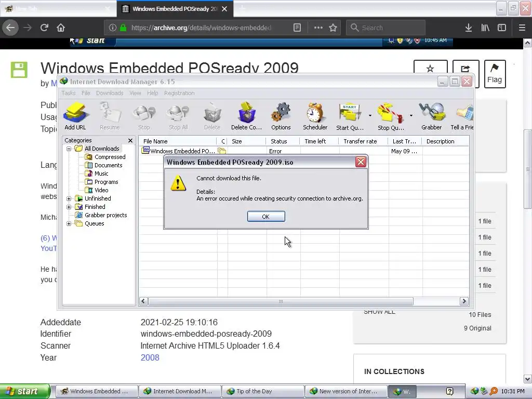Click the Stop Queue icon
532x399 pixels.
point(391,116)
